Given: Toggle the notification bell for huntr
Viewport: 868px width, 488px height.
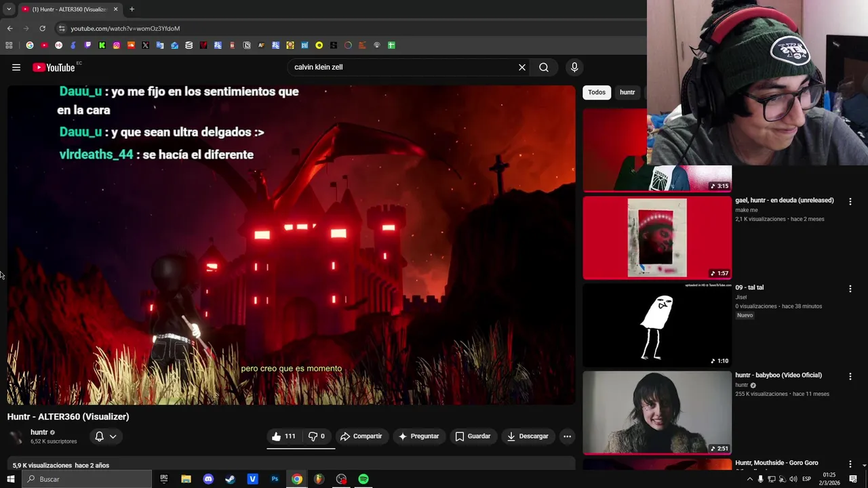Looking at the screenshot, I should (99, 436).
